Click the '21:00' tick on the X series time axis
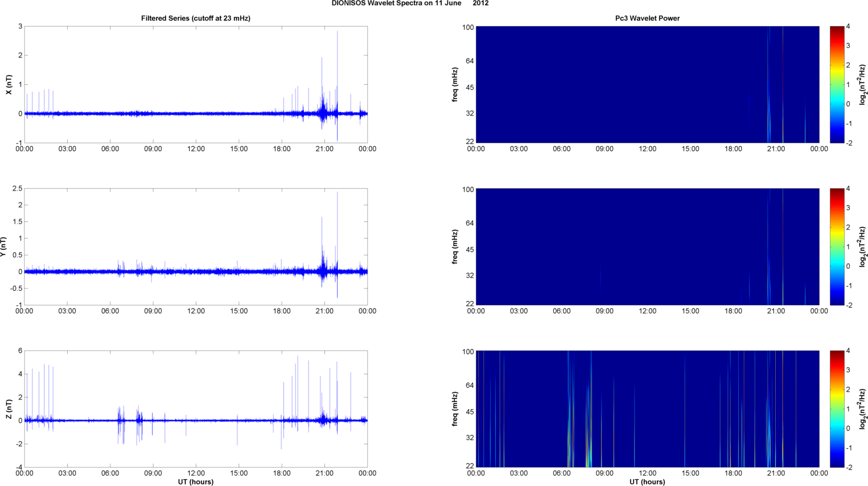Screen dimensions: 868x486 click(324, 149)
